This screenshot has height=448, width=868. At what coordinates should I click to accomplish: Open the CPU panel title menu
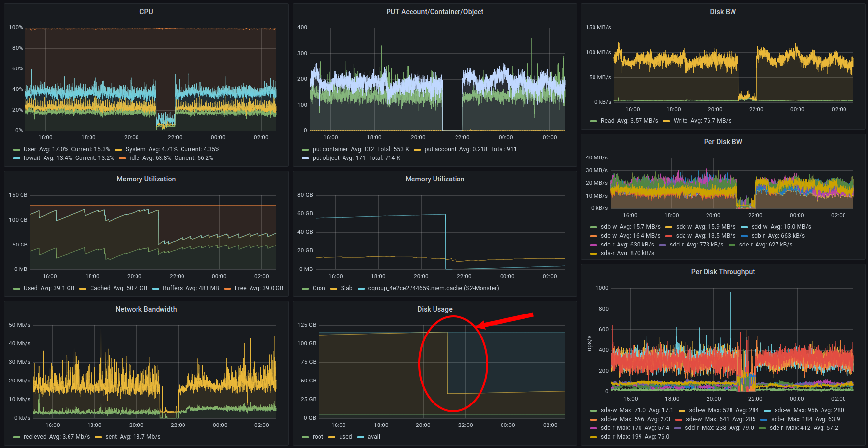pos(146,12)
